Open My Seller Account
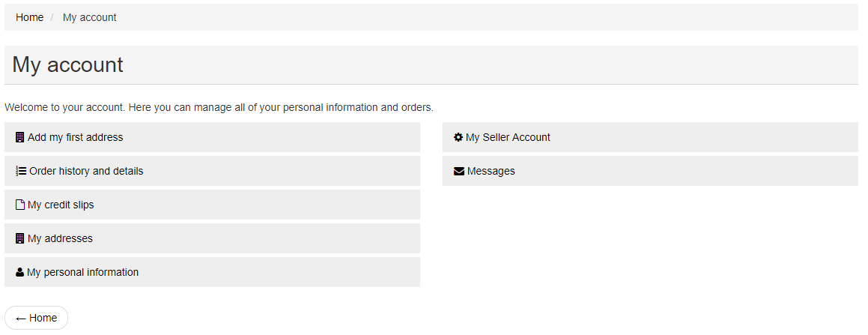Viewport: 868px width, 335px height. (650, 137)
